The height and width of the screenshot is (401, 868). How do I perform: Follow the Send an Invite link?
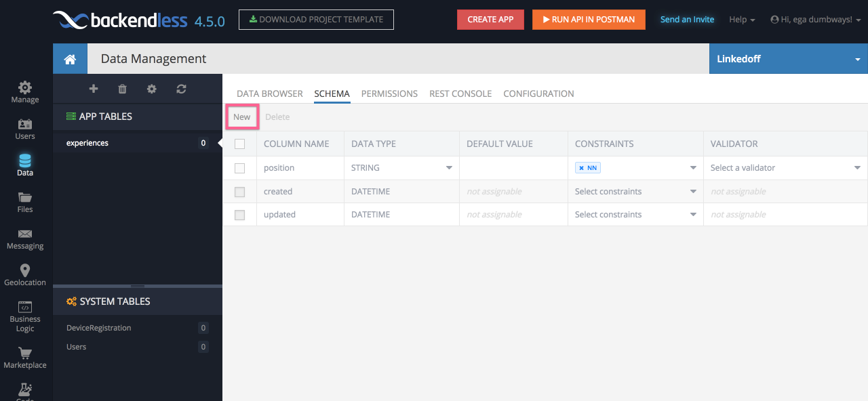click(687, 20)
